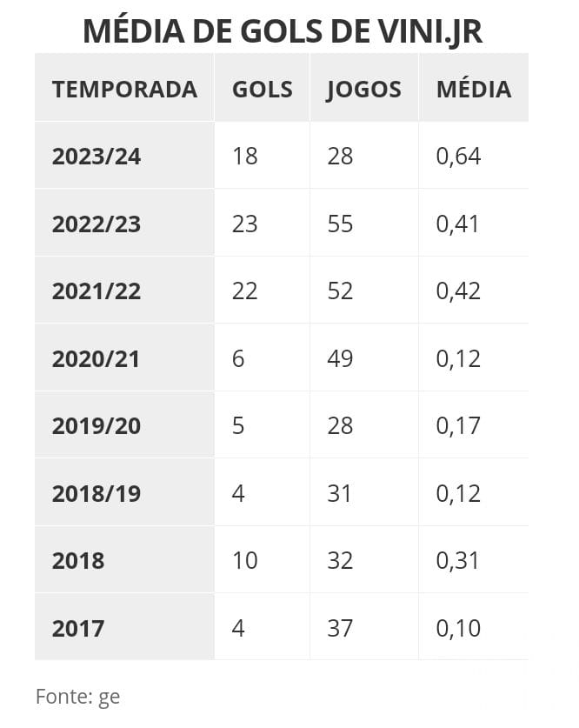Select the 23 goals cell
Viewport: 579px width, 728px height.
[245, 224]
